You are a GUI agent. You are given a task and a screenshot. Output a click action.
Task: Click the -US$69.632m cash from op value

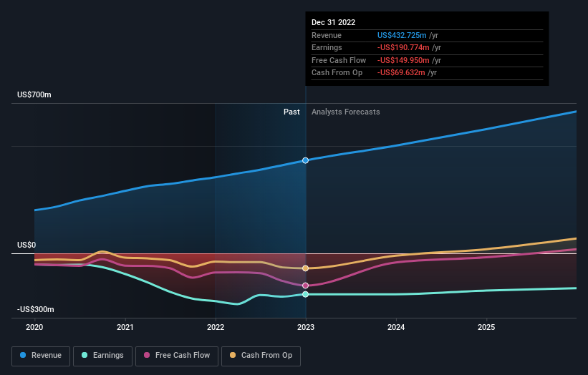coord(401,73)
